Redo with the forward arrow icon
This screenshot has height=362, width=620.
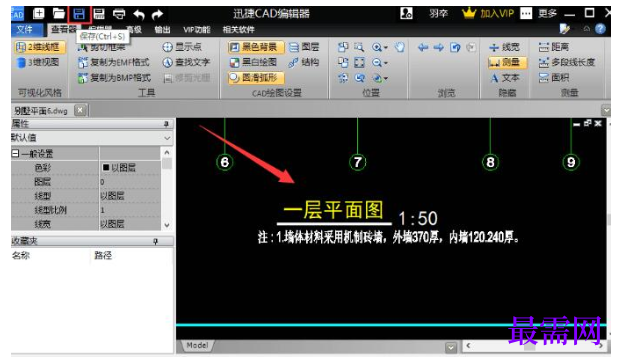157,15
